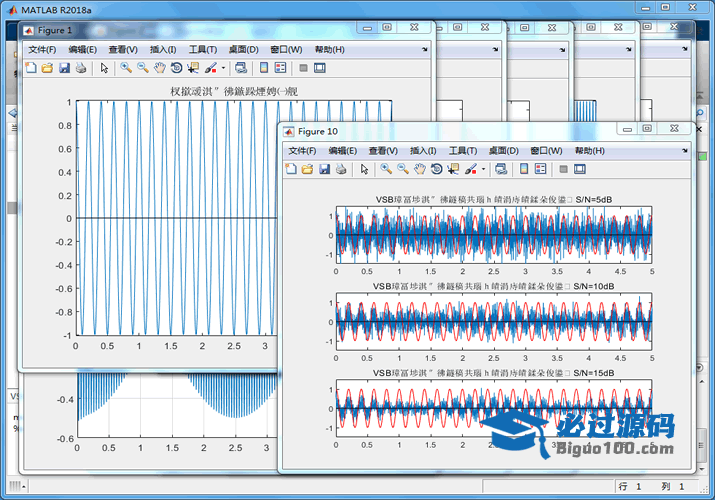The image size is (715, 500).
Task: Select Zoom Out tool in Figure 10
Action: [403, 169]
